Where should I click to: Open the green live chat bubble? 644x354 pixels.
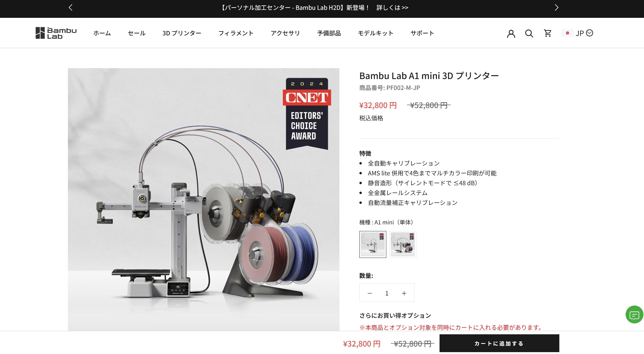pyautogui.click(x=634, y=315)
